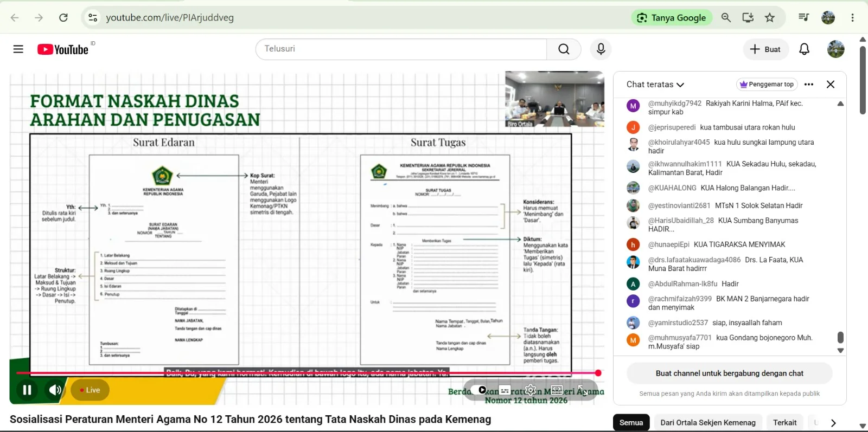Open @HarisUbaidillah_28 chat author
The image size is (868, 432).
tap(681, 221)
